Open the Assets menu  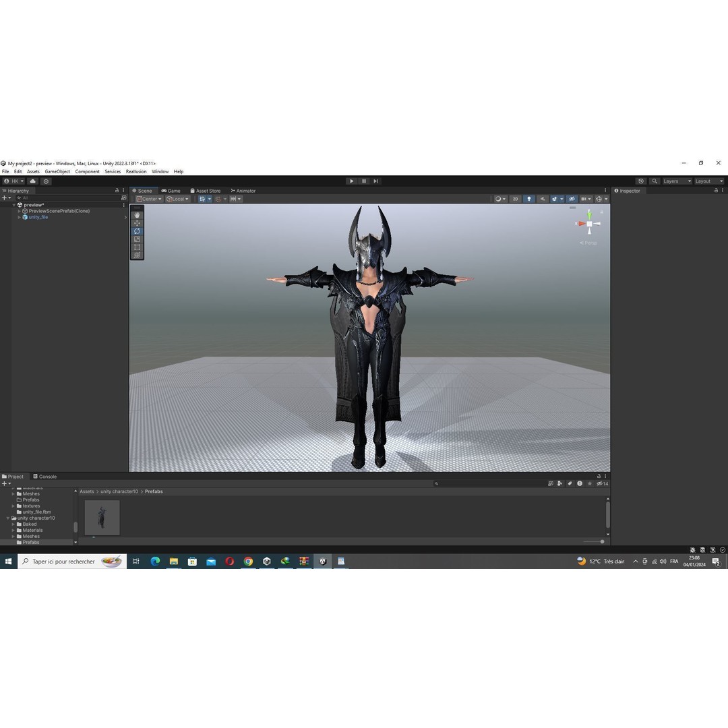33,171
